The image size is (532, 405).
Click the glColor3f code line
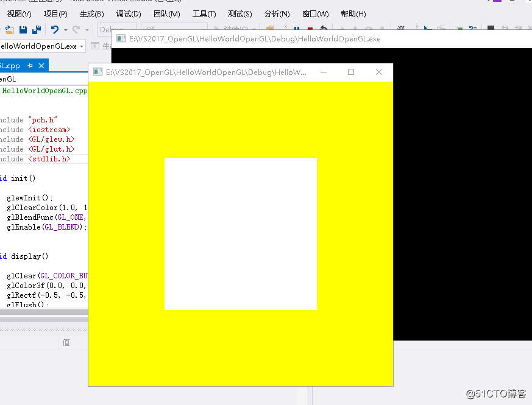coord(47,286)
